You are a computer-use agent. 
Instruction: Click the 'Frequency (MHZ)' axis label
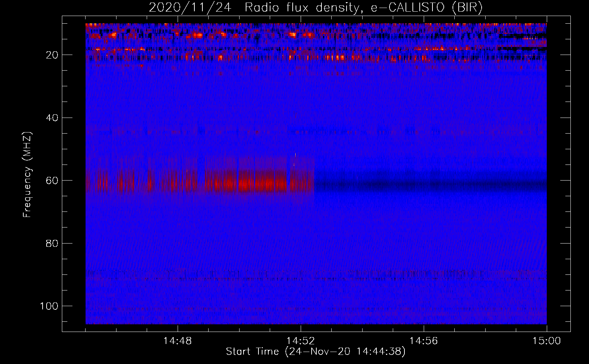tap(27, 174)
